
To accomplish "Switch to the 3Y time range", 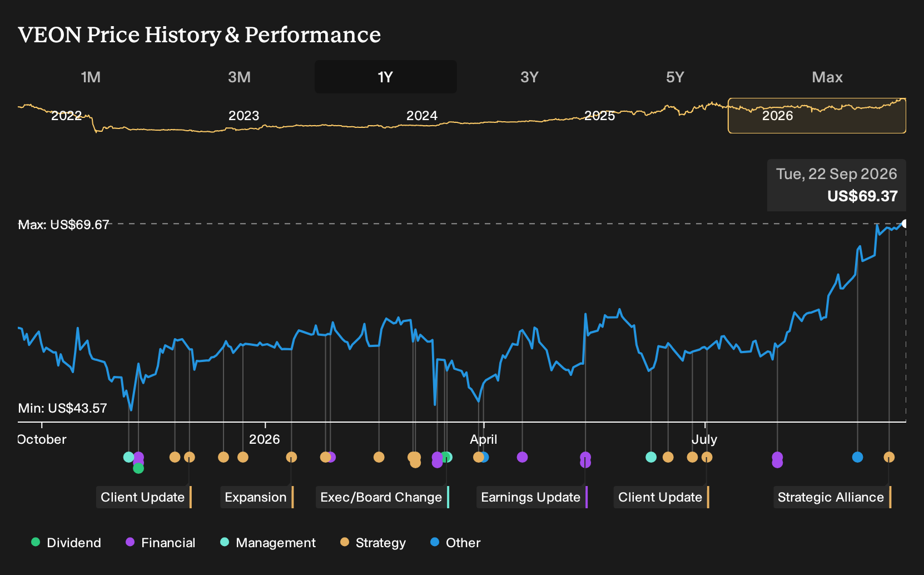I will (529, 77).
